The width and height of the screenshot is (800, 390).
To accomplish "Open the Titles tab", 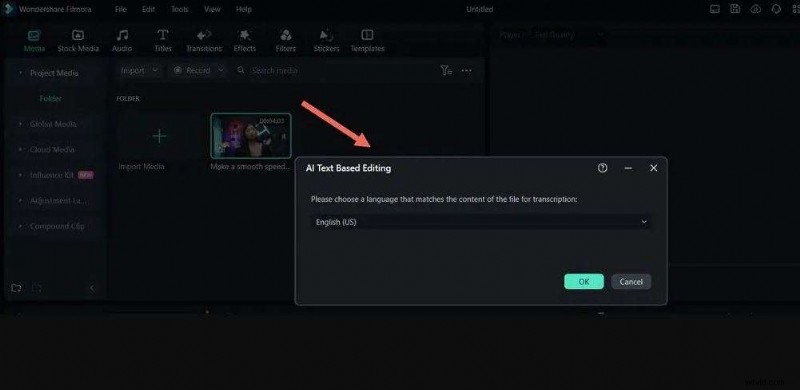I will (x=163, y=41).
